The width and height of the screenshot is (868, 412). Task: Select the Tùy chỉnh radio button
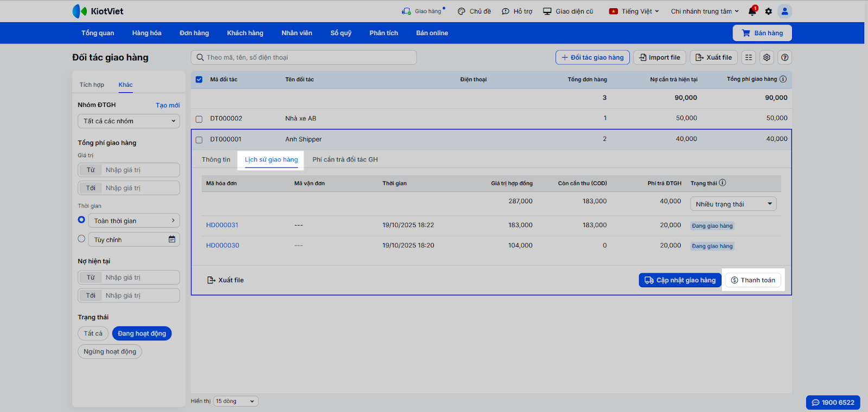click(81, 239)
